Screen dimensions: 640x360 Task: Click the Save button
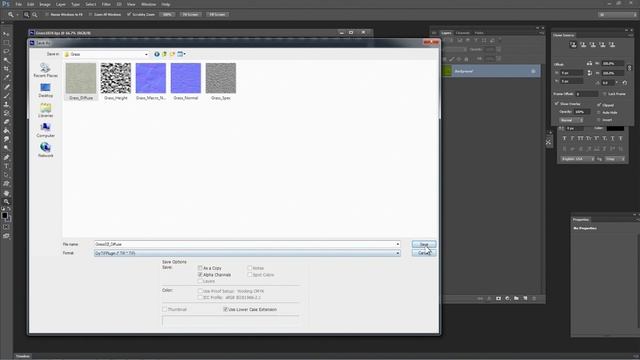pos(424,244)
